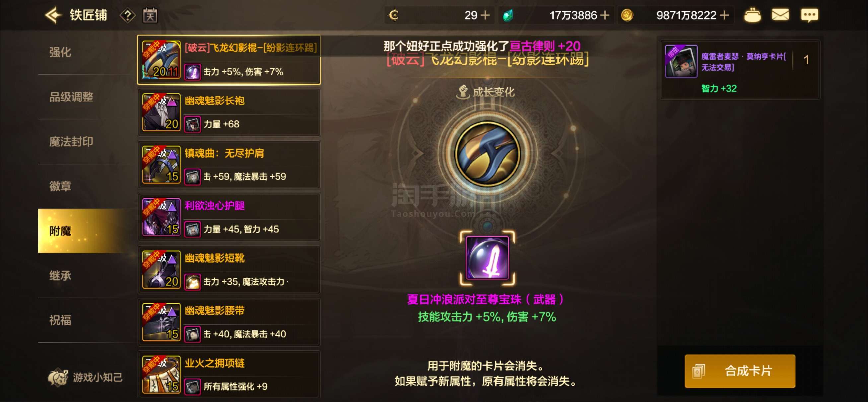Viewport: 868px width, 402px height.
Task: Open the chat speech bubble icon
Action: pos(809,15)
